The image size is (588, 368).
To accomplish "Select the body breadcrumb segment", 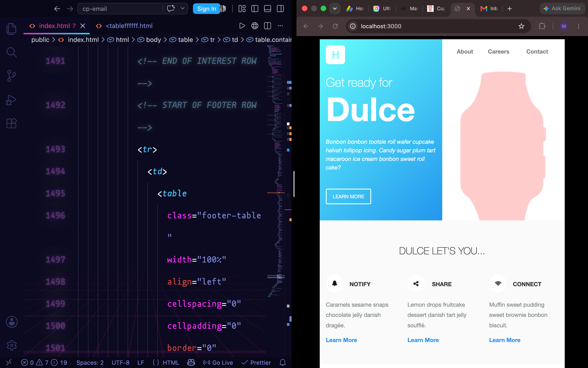I will (149, 40).
